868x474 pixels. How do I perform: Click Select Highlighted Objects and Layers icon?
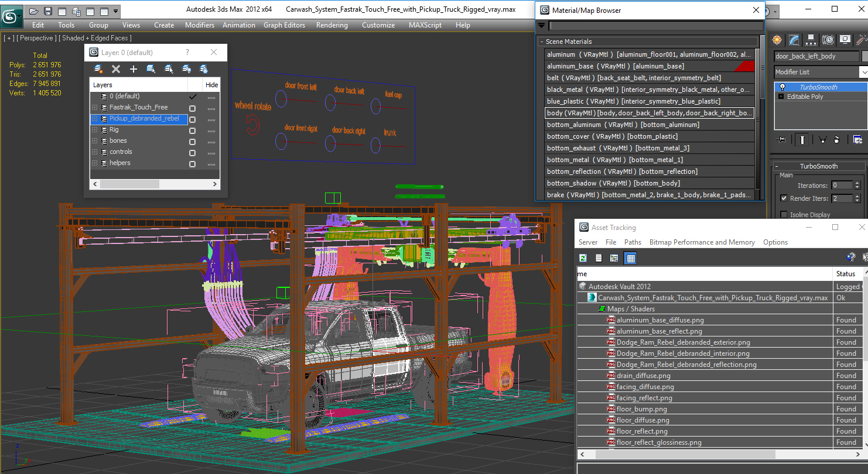point(151,69)
